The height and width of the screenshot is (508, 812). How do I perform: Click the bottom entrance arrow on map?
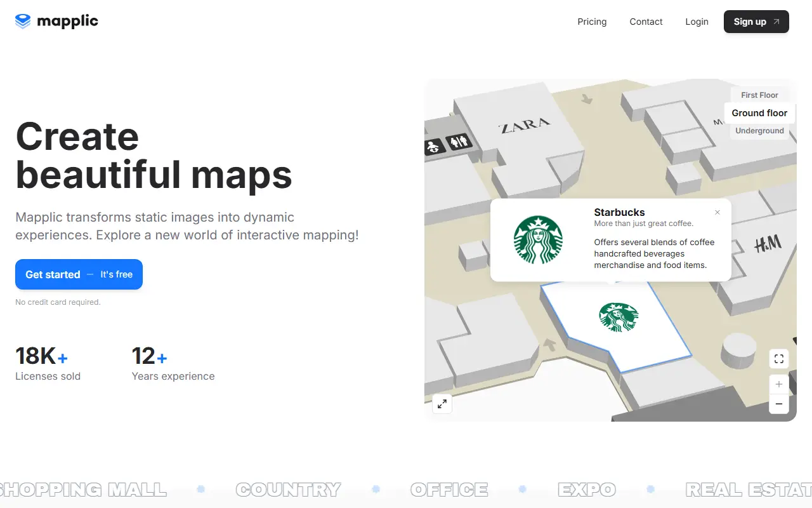pyautogui.click(x=549, y=345)
